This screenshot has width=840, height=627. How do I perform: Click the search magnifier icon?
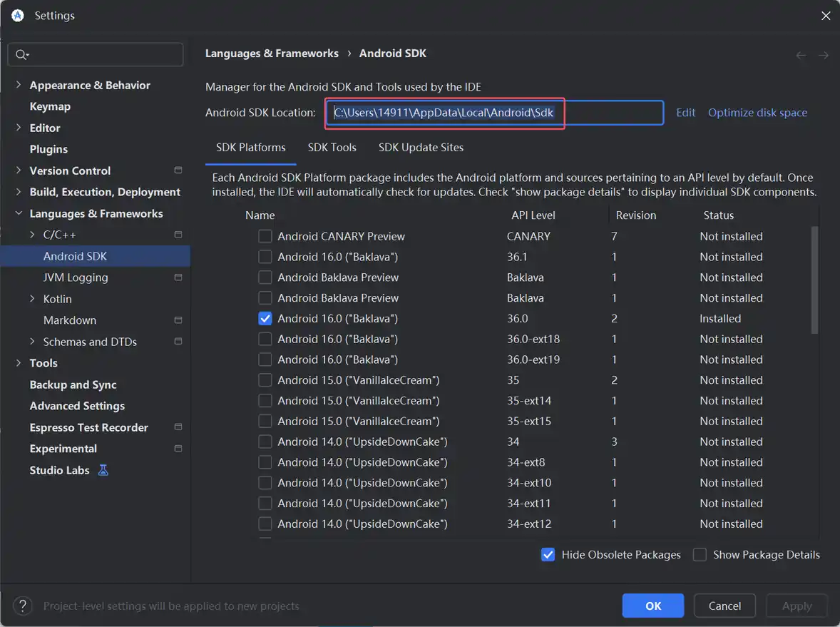[x=21, y=55]
